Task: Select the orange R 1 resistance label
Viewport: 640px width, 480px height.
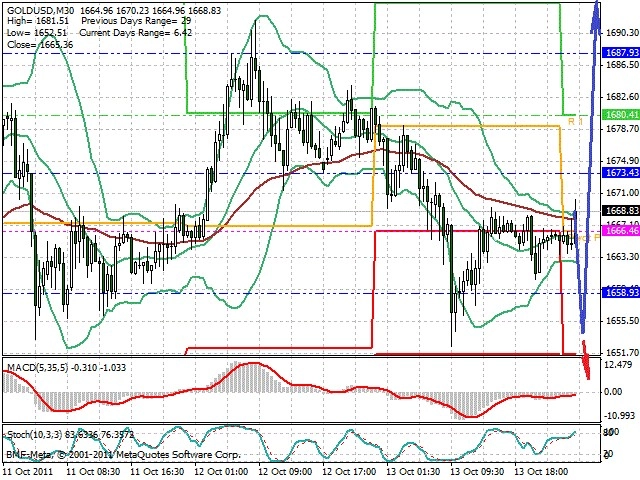Action: point(576,121)
